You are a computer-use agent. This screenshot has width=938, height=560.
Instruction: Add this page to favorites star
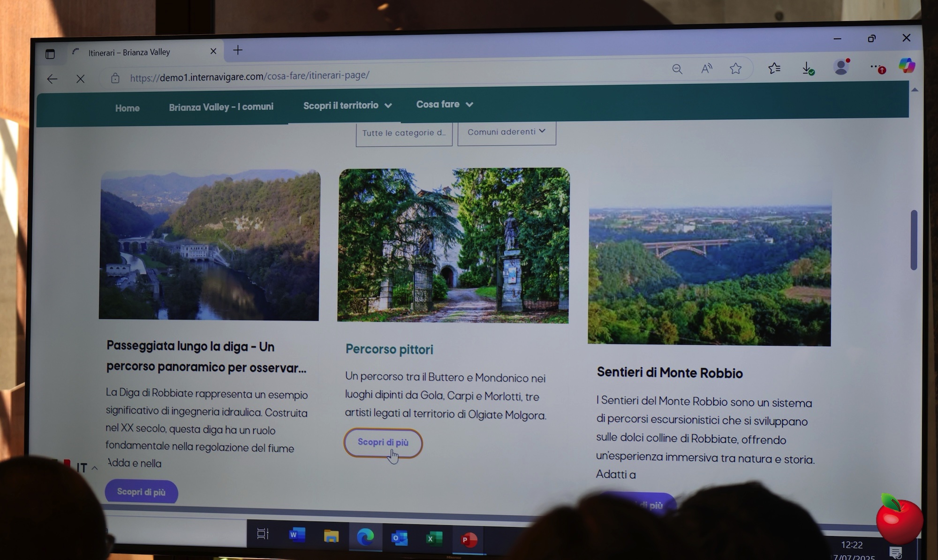[735, 68]
